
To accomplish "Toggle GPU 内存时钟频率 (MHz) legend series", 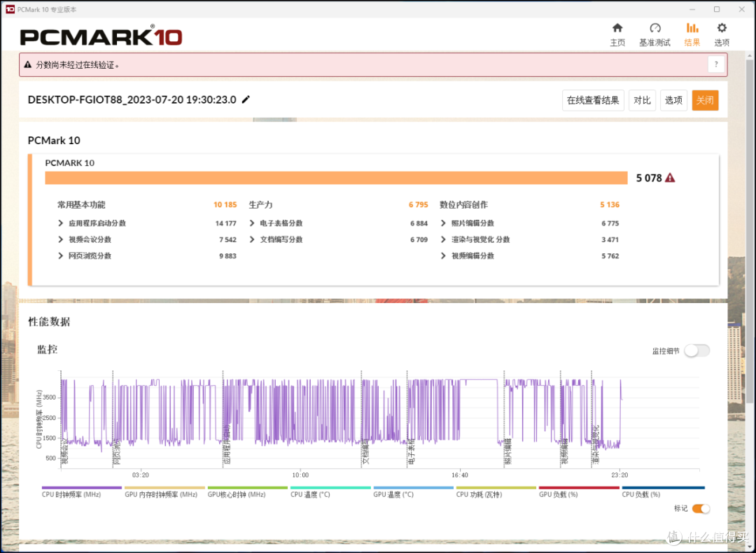I will [164, 492].
